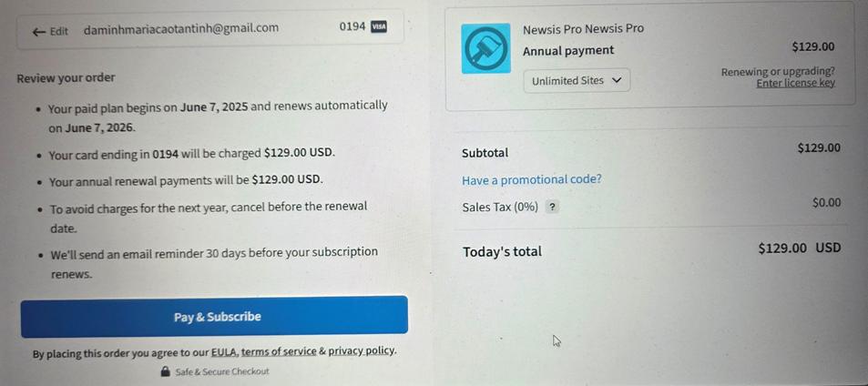Click the Safe & Secure Checkout text
This screenshot has height=386, width=868.
point(222,371)
